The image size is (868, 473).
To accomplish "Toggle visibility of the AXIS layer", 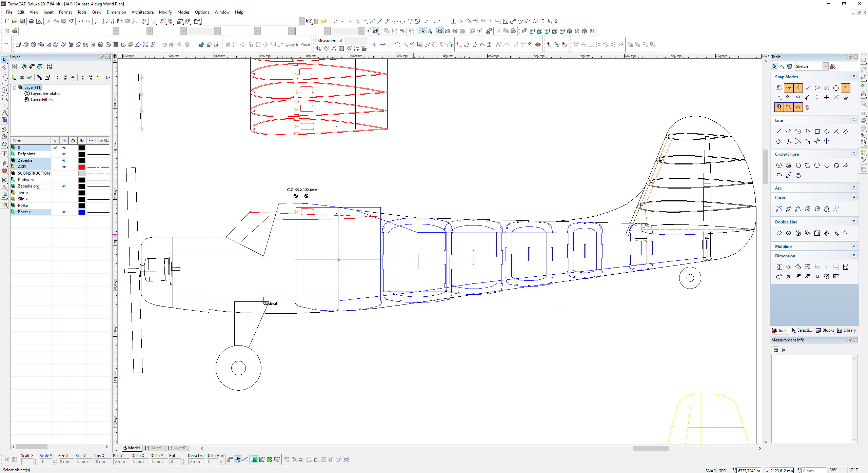I will click(x=64, y=167).
